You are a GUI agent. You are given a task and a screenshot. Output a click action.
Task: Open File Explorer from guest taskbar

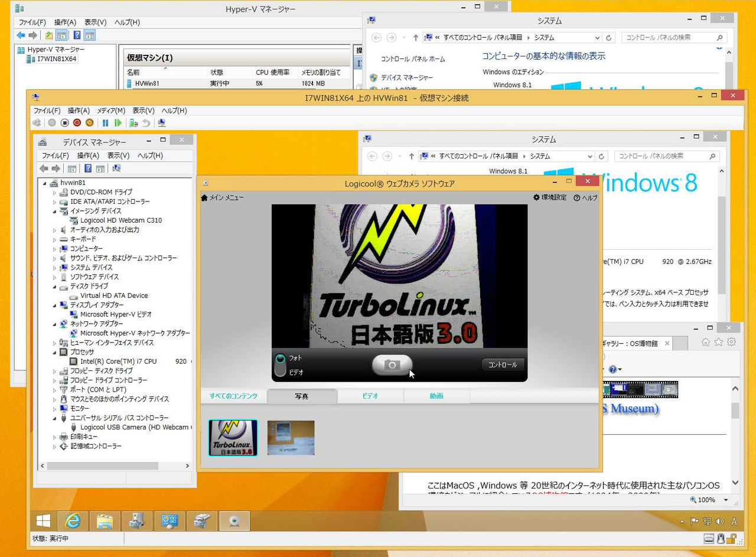click(105, 520)
